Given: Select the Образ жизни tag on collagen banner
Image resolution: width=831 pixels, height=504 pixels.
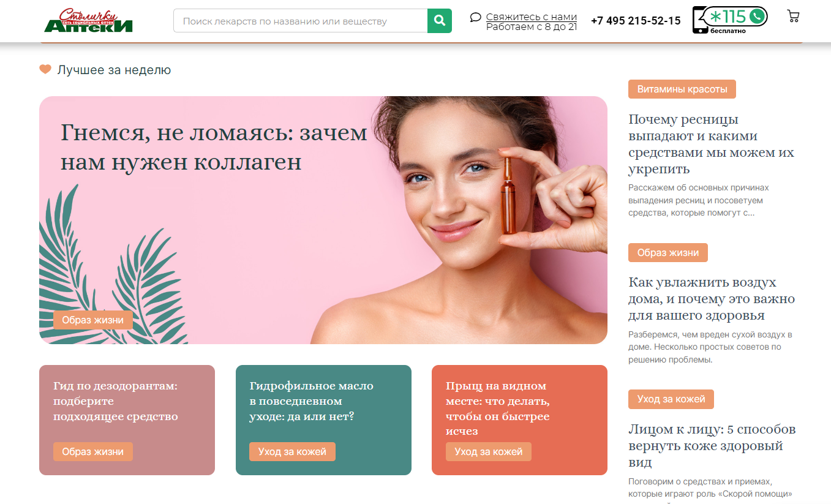Looking at the screenshot, I should point(93,320).
